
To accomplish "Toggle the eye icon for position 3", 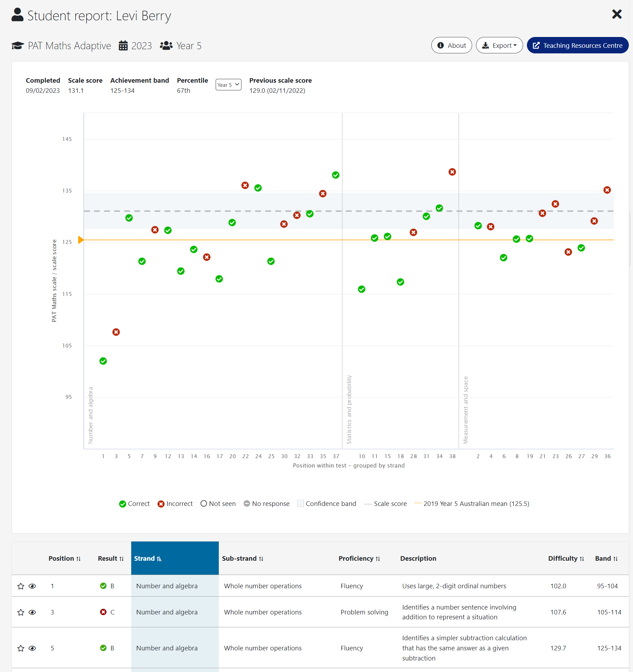I will pyautogui.click(x=32, y=612).
